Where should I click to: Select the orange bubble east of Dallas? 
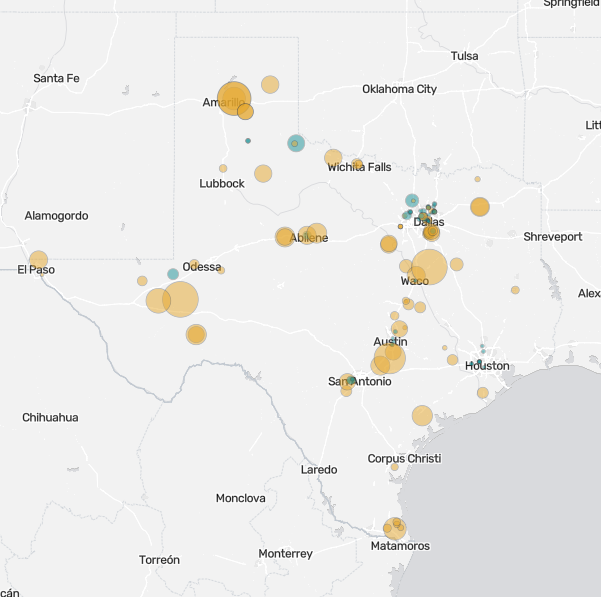click(x=480, y=207)
